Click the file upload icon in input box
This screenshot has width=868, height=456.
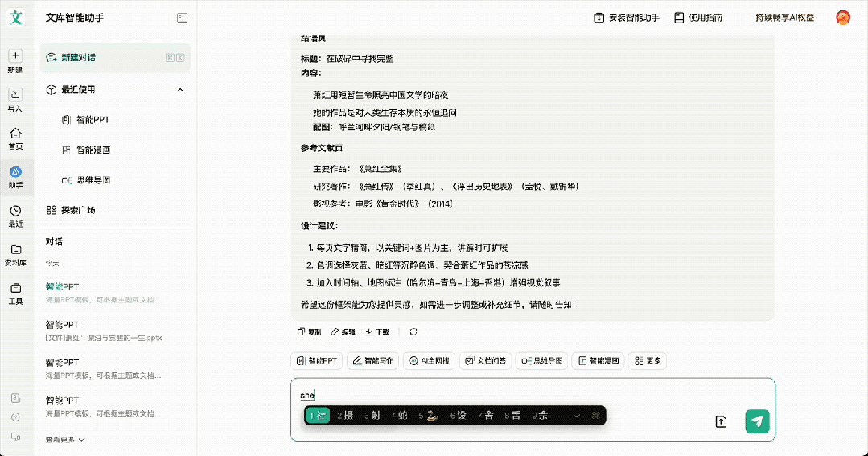(721, 421)
